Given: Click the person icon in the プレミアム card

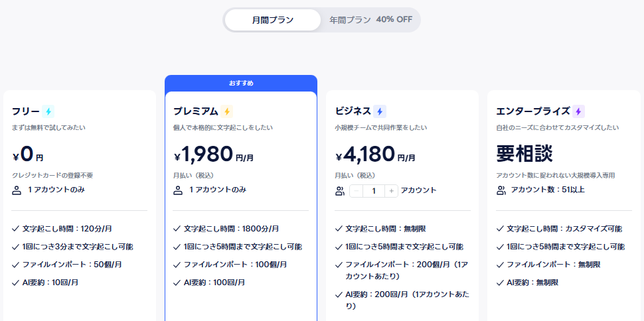Looking at the screenshot, I should (x=178, y=190).
